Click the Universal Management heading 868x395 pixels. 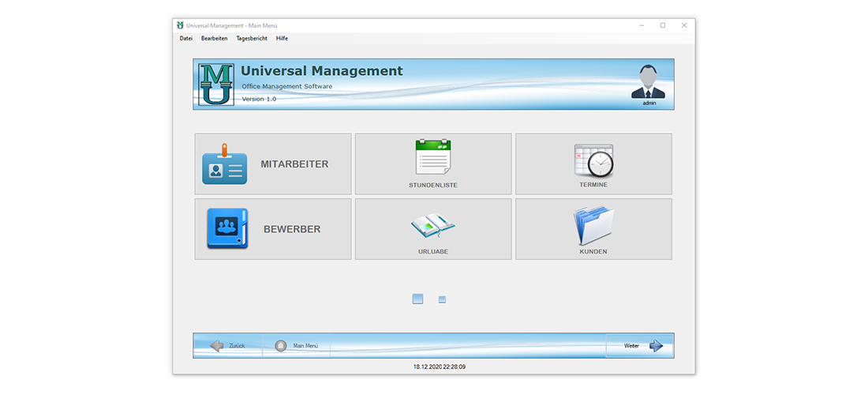[322, 71]
